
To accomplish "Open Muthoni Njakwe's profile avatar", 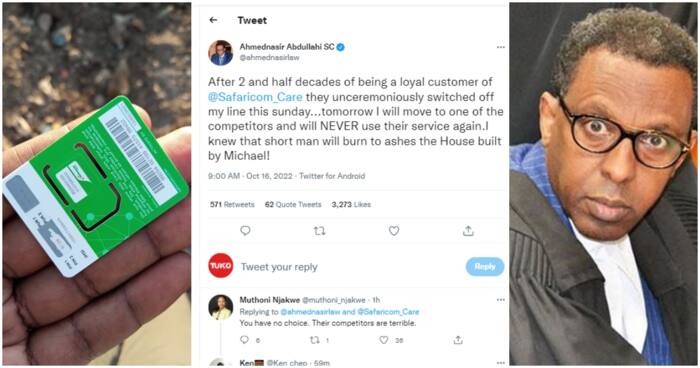I will (221, 307).
